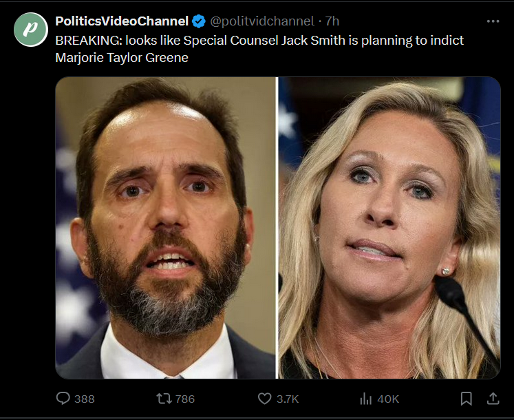This screenshot has height=420, width=514.
Task: Click the blue verified checkmark badge
Action: (199, 21)
